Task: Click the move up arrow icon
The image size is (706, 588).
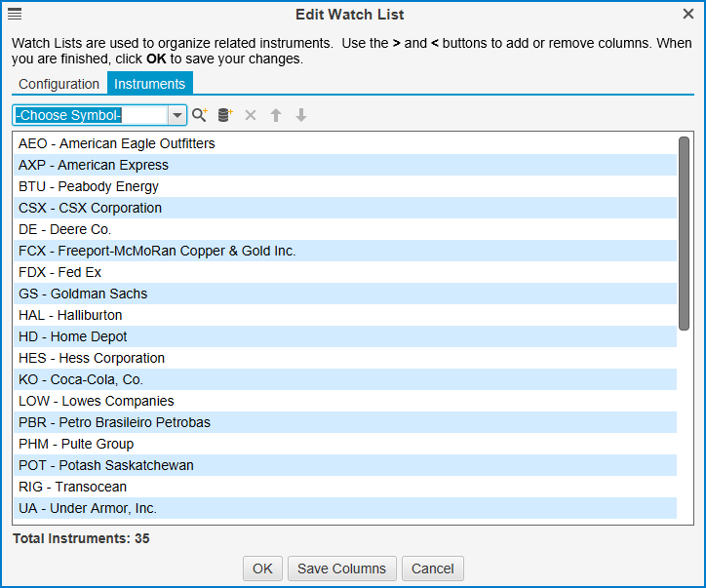Action: (x=276, y=115)
